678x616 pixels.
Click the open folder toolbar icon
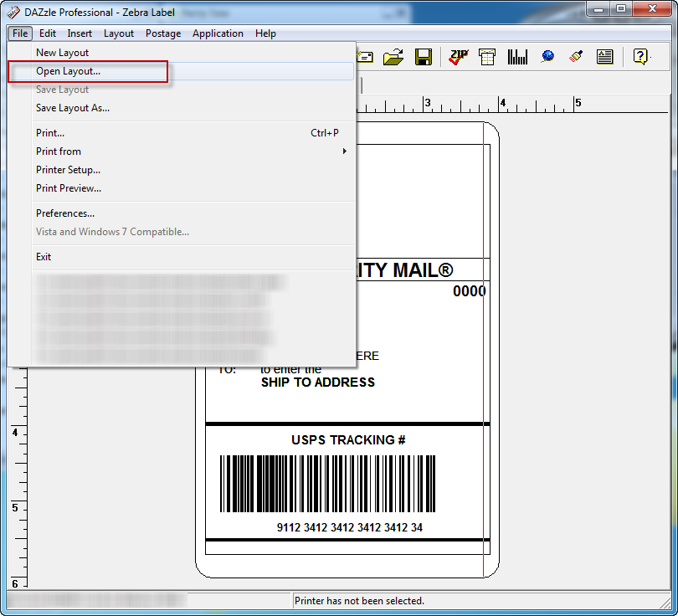[x=393, y=57]
